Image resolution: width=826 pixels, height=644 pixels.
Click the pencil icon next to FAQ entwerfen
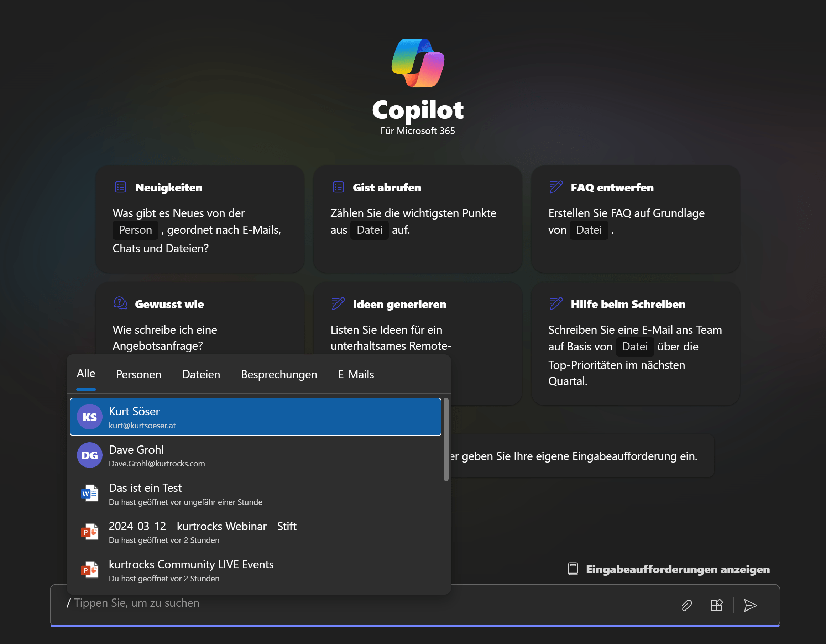555,187
